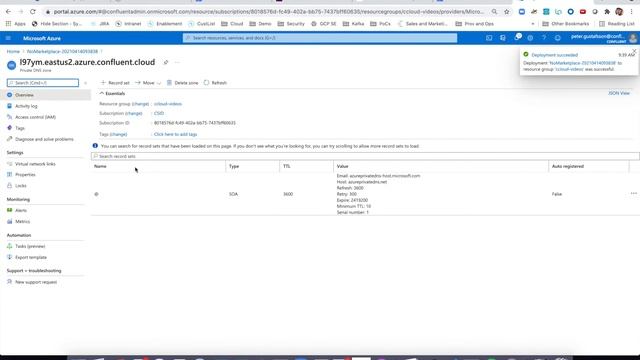Open the notifications icon in Azure header
Image resolution: width=640 pixels, height=360 pixels.
[517, 38]
